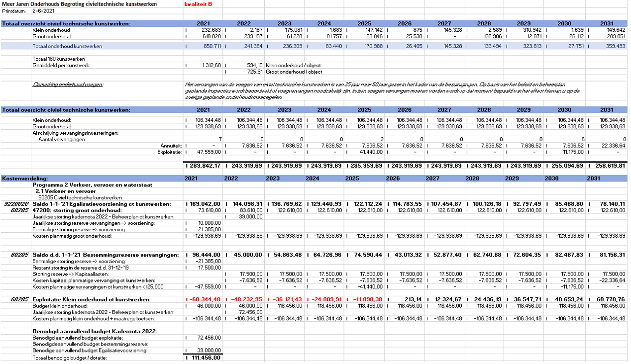Click the red 'kwaliteit B' cell
This screenshot has height=364, width=631.
[x=198, y=4]
